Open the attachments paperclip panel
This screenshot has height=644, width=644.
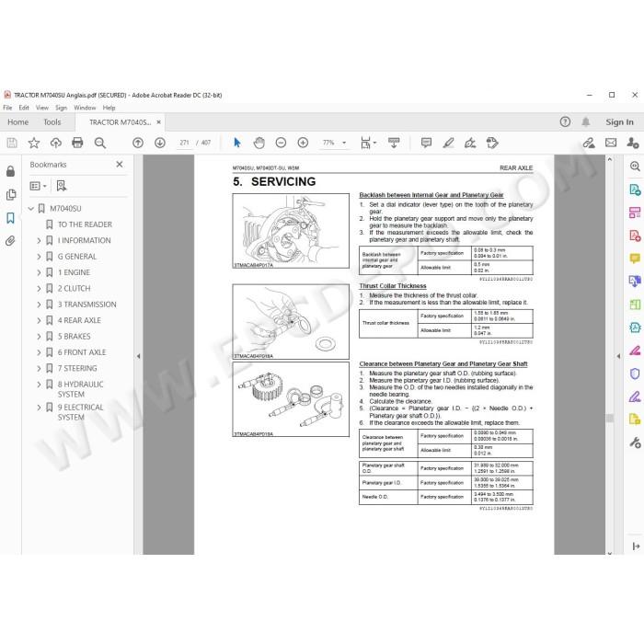pyautogui.click(x=11, y=241)
